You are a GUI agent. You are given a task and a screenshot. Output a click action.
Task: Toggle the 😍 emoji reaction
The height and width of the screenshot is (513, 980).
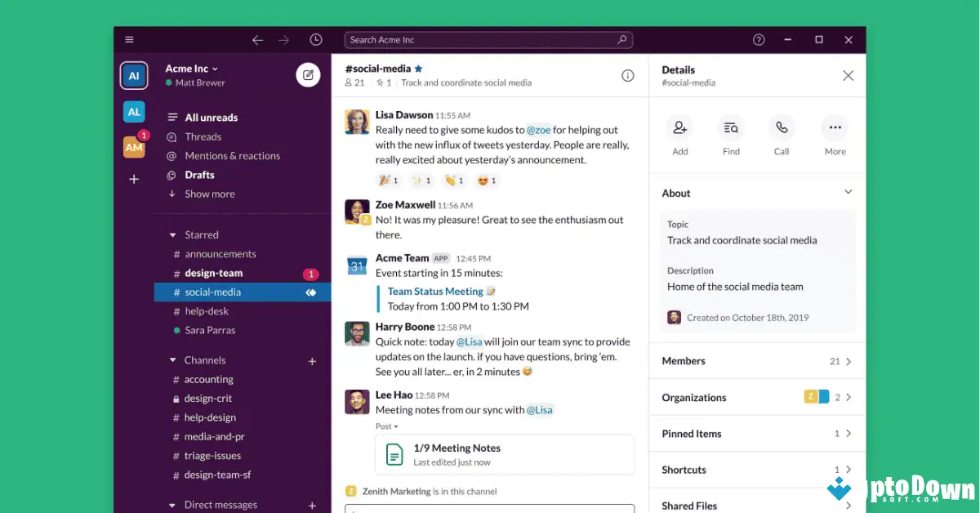click(x=487, y=180)
